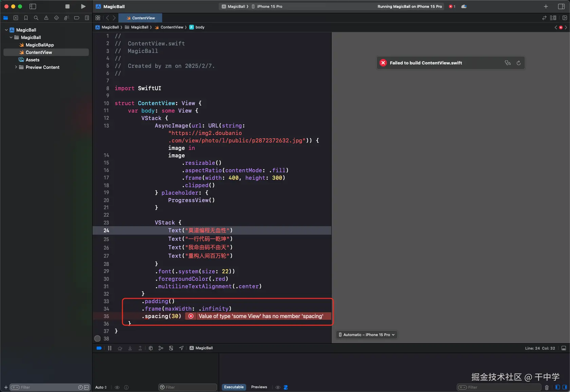This screenshot has width=570, height=392.
Task: Collapse the MagicBall folder group
Action: [x=11, y=37]
